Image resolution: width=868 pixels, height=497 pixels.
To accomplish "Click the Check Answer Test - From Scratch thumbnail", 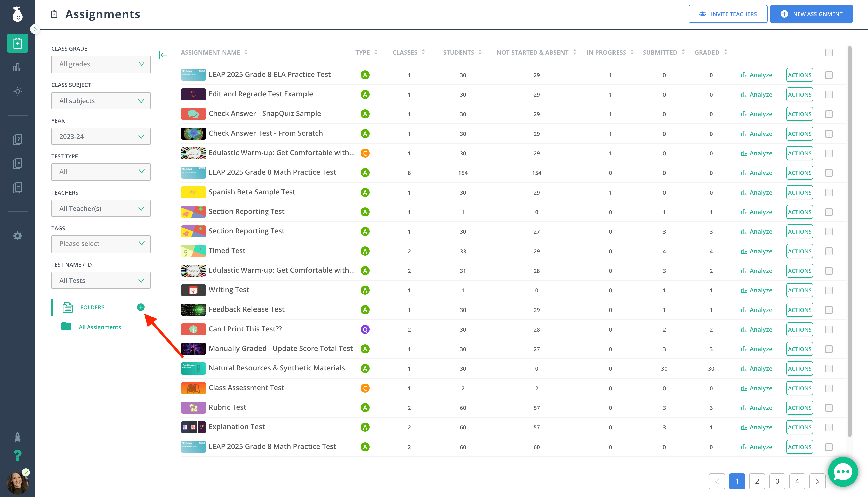I will coord(193,134).
